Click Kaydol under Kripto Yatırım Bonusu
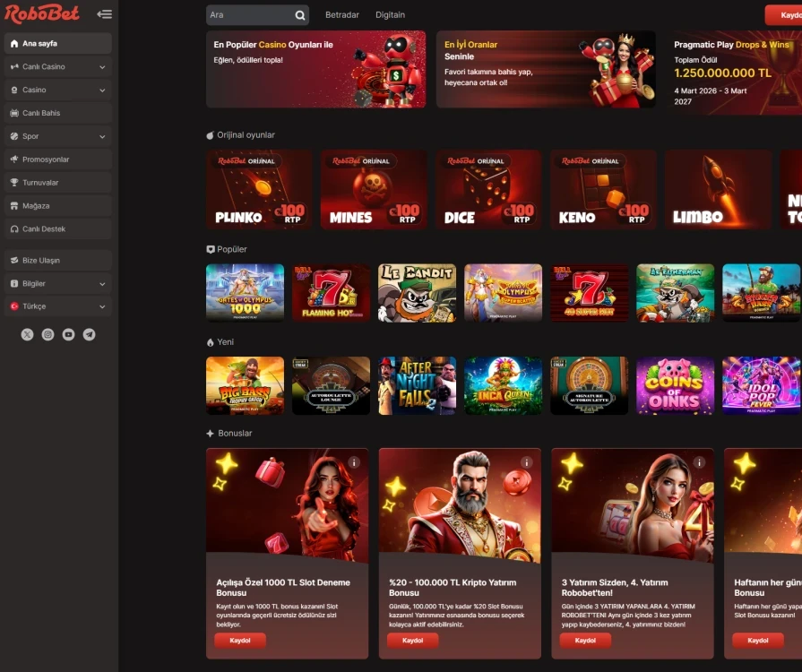 pos(413,641)
